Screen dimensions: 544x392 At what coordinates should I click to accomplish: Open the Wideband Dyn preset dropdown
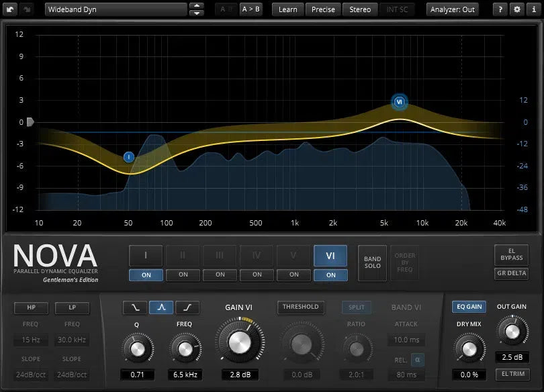(116, 9)
